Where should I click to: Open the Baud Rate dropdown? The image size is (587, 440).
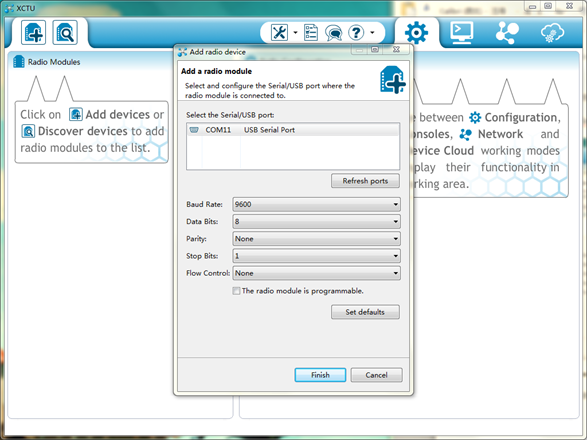pos(316,204)
